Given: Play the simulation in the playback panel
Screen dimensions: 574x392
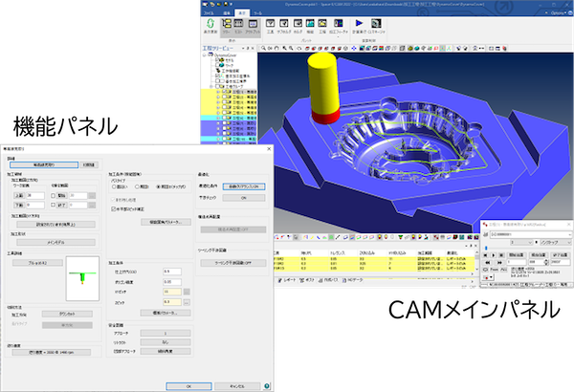Looking at the screenshot, I should (493, 254).
